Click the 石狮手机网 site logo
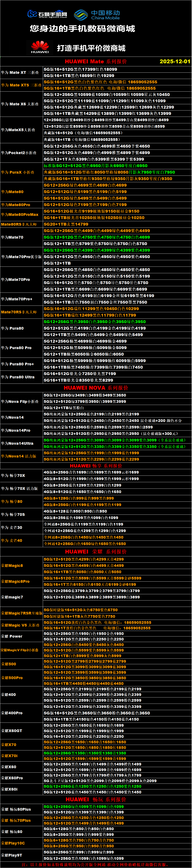 [x=47, y=14]
